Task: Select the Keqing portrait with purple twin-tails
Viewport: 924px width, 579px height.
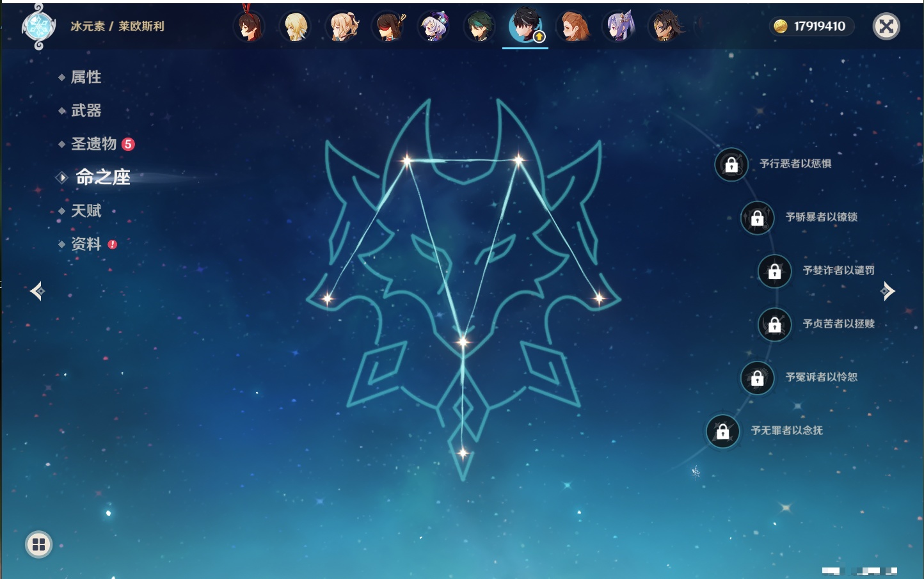Action: click(x=619, y=26)
